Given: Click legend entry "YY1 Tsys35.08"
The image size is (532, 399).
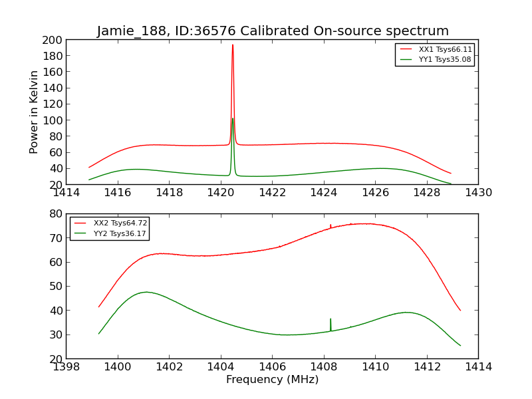Looking at the screenshot, I should pyautogui.click(x=445, y=59).
